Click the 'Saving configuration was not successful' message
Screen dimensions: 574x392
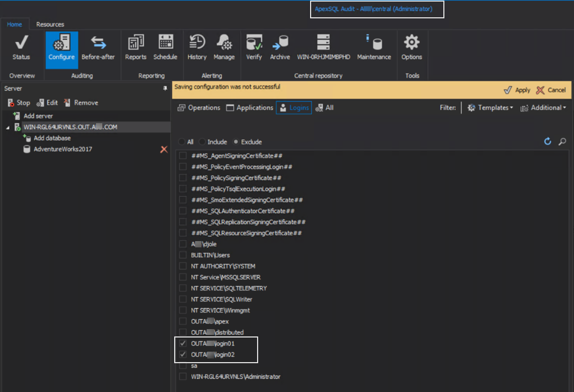point(227,87)
